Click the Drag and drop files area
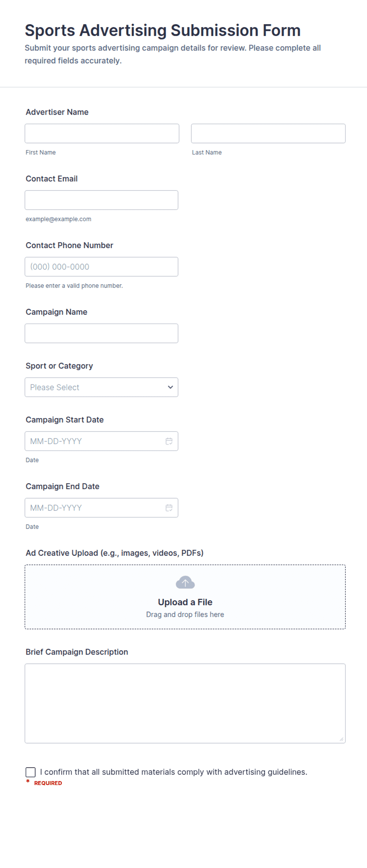Viewport: 367px width, 868px height. tap(185, 597)
